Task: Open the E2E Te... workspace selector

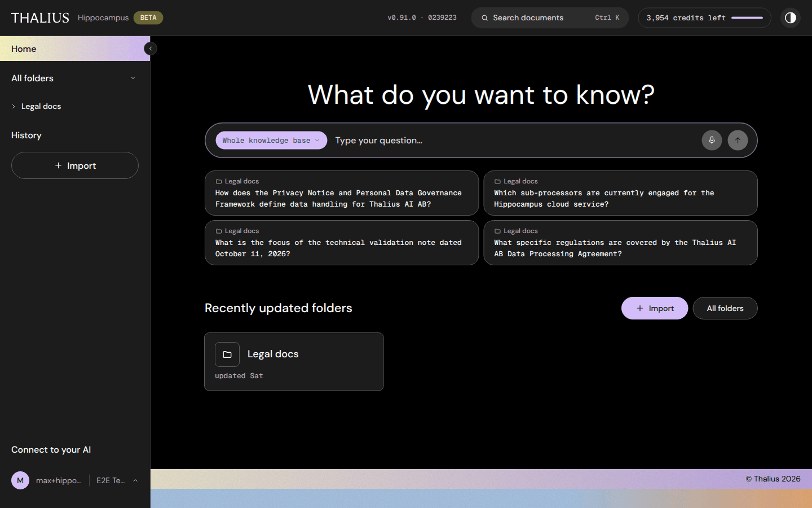Action: (111, 480)
